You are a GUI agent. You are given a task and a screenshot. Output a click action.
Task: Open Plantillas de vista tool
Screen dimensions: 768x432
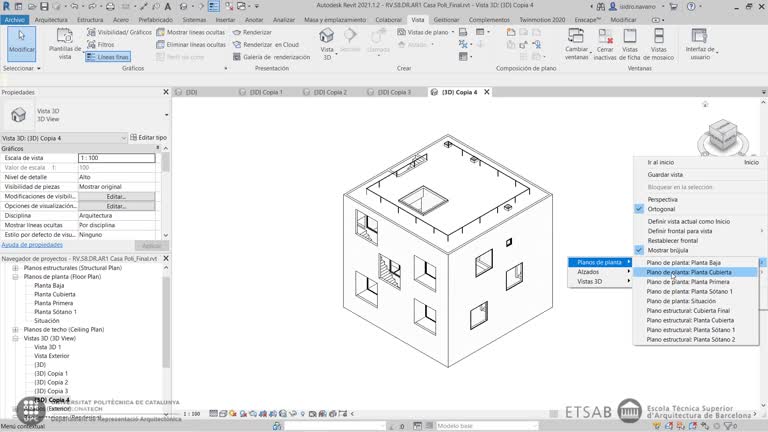66,45
